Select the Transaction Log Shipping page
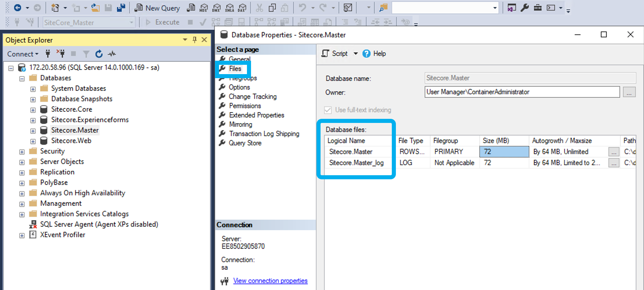644x290 pixels. point(264,134)
